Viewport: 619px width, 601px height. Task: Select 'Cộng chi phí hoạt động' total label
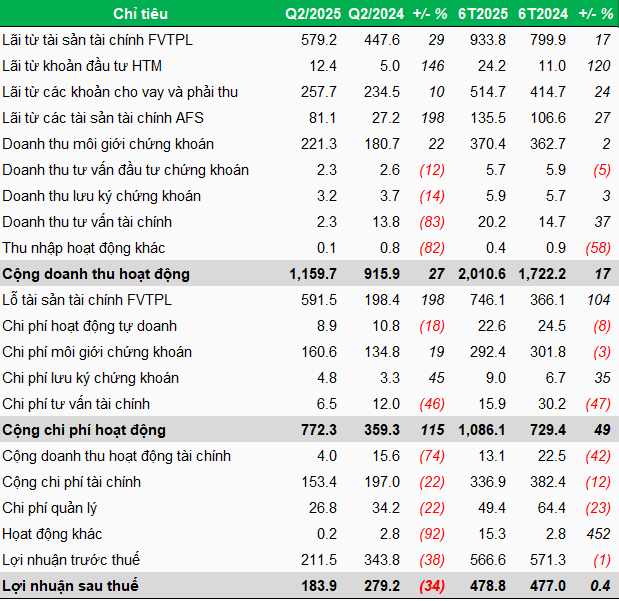(x=84, y=430)
